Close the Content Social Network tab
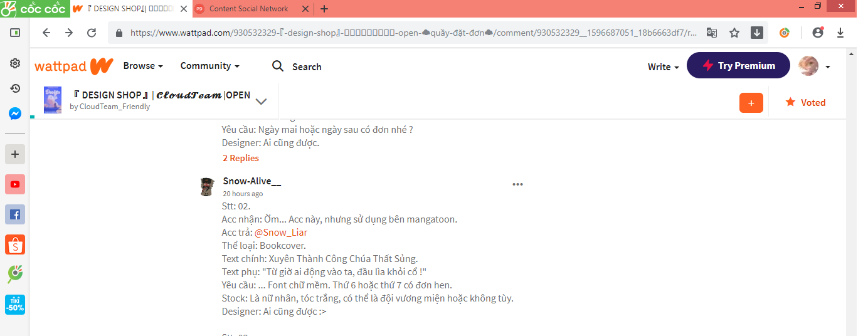 tap(305, 9)
